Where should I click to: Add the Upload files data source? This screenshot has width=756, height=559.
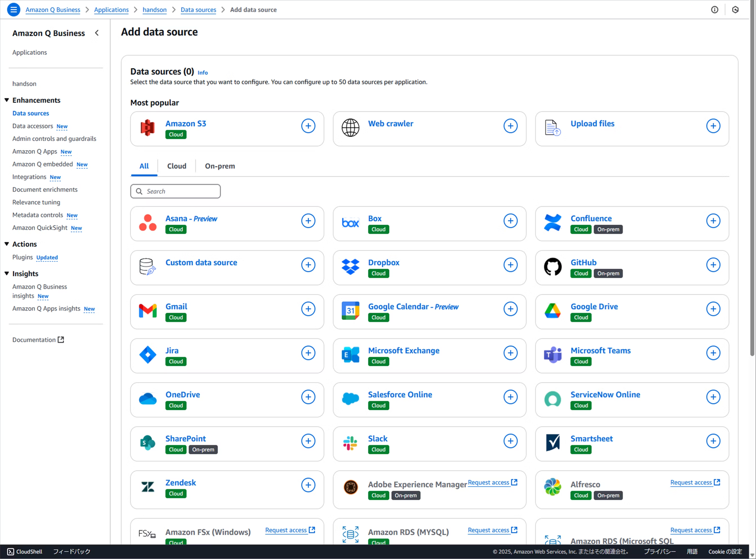click(x=713, y=126)
